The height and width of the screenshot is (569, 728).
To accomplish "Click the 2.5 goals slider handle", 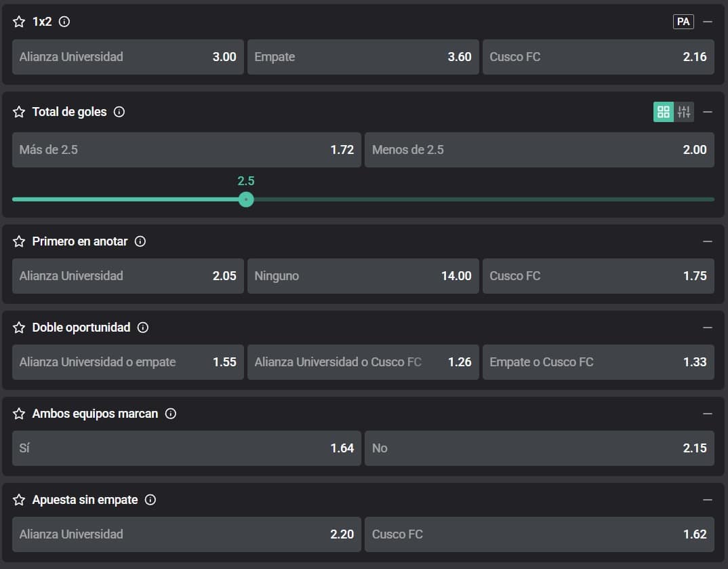I will (x=246, y=199).
